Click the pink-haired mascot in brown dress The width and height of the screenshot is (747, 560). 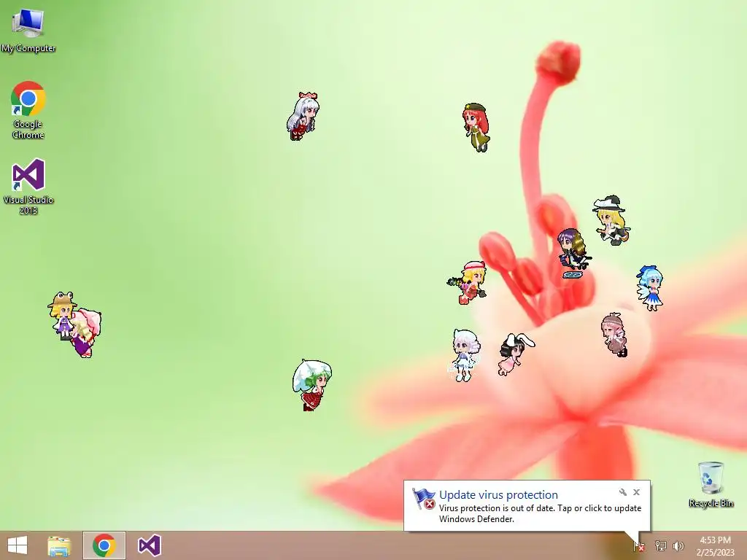click(614, 335)
